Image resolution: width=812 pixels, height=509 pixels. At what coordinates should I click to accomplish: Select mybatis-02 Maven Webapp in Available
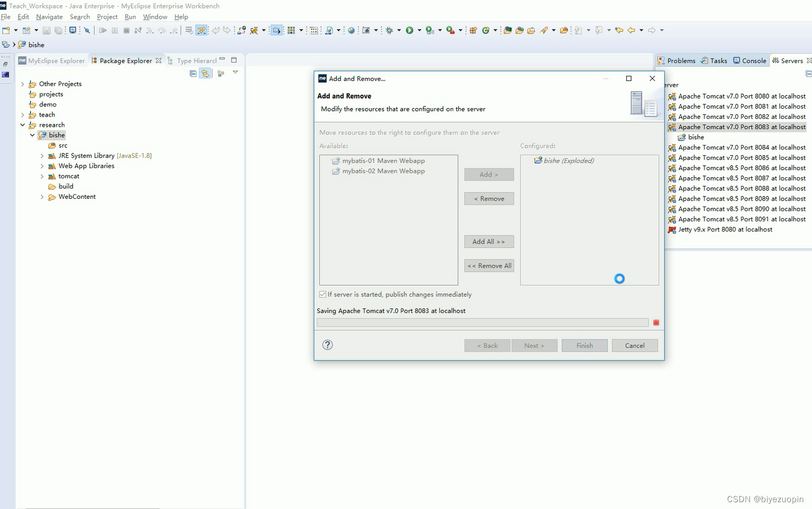378,171
